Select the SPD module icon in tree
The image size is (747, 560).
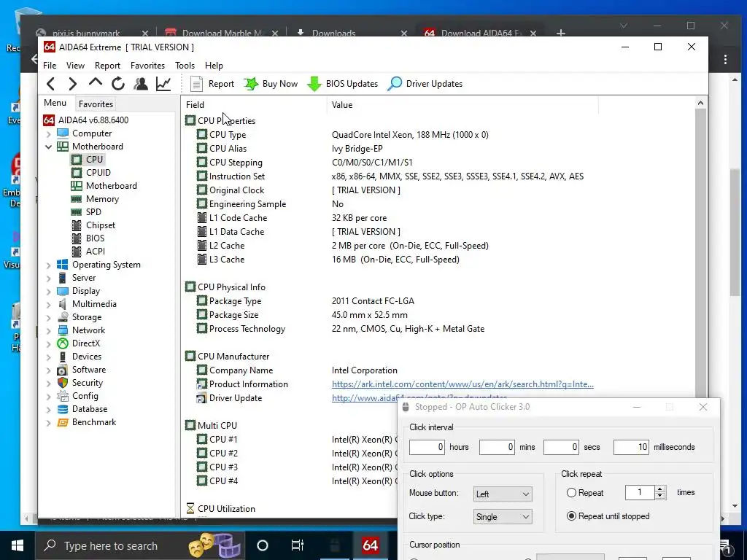pos(76,212)
